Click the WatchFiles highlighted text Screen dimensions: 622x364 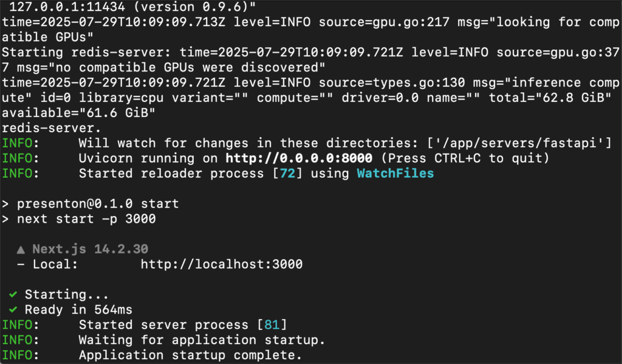pos(395,173)
